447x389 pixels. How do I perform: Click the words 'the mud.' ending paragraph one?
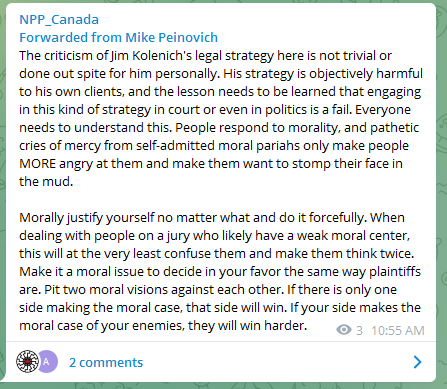coord(46,182)
